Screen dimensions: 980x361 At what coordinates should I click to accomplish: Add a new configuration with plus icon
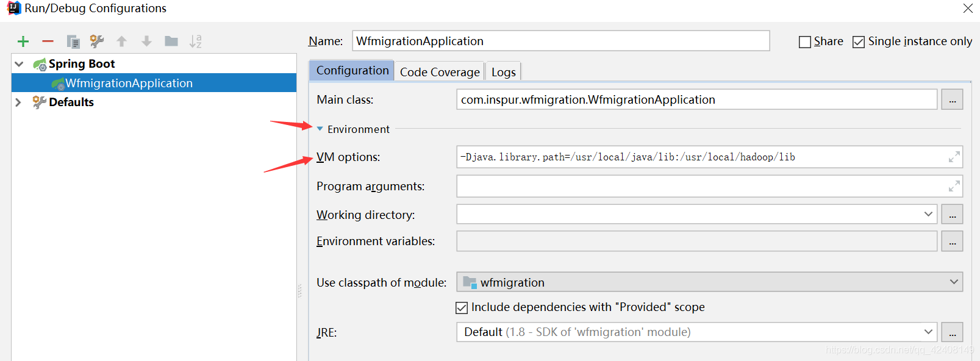[23, 41]
